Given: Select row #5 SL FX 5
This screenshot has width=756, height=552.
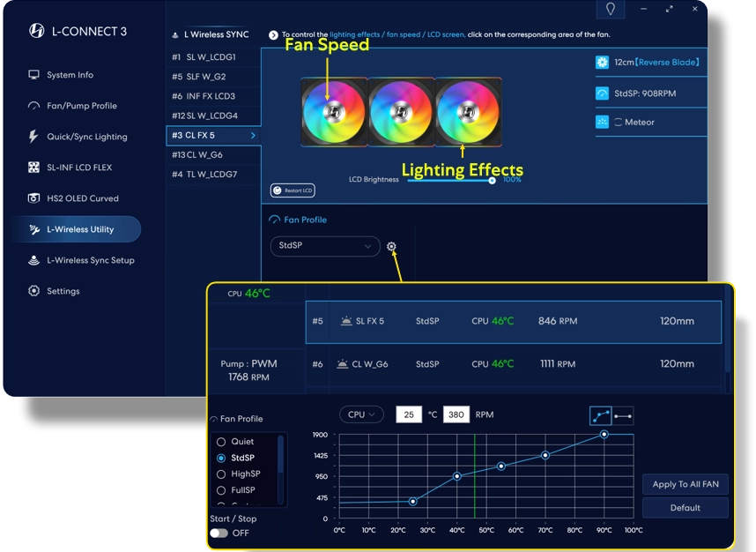Looking at the screenshot, I should click(514, 322).
